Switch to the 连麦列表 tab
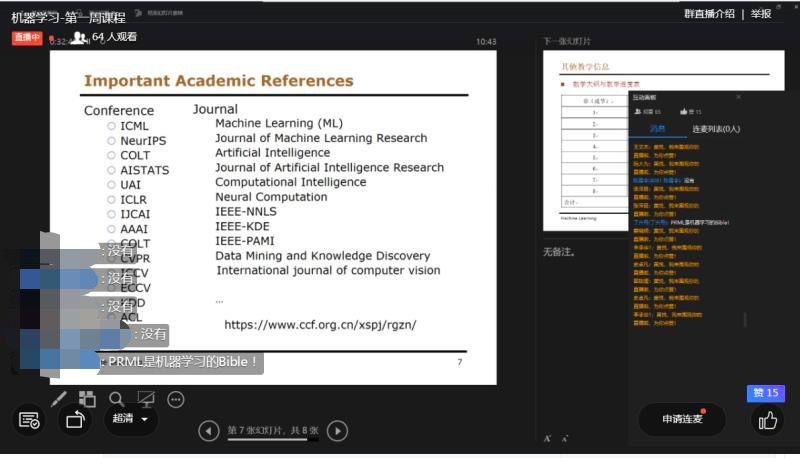The image size is (800, 458). 716,129
